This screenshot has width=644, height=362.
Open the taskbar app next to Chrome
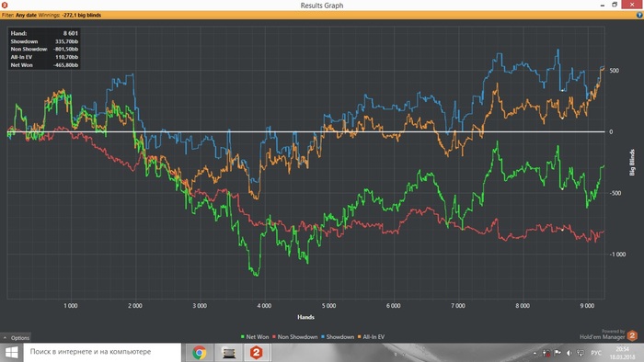[x=228, y=353]
